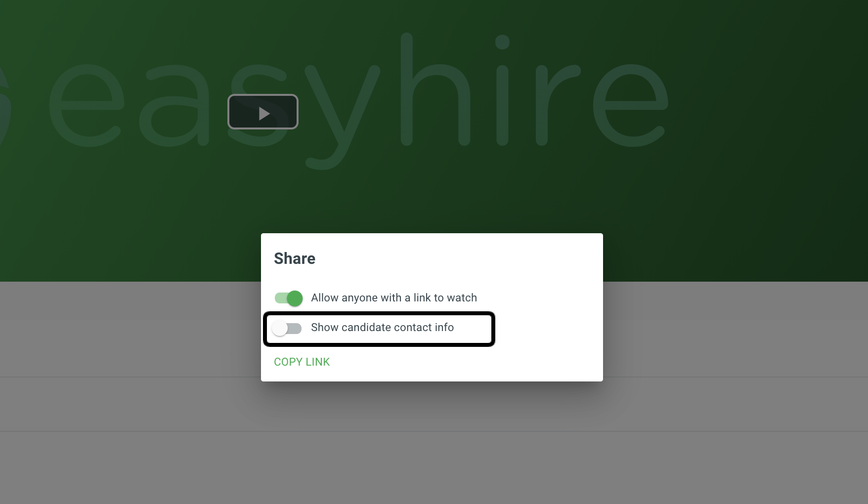Click the Share dialog title
This screenshot has width=868, height=504.
point(295,258)
